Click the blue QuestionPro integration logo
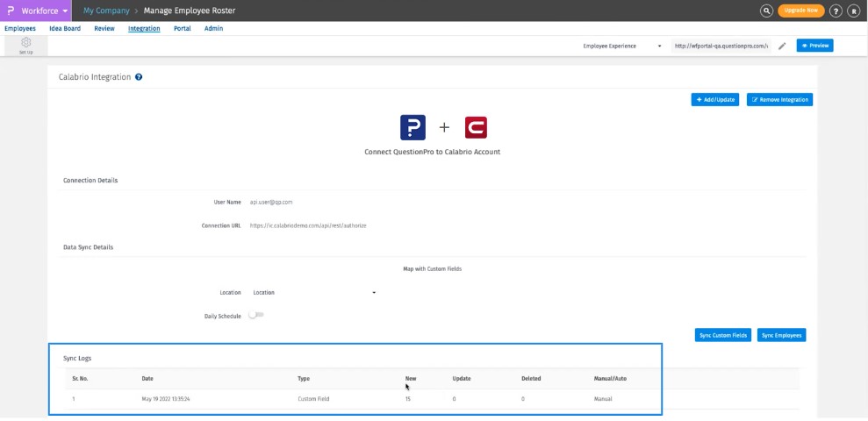The image size is (868, 421). [412, 127]
